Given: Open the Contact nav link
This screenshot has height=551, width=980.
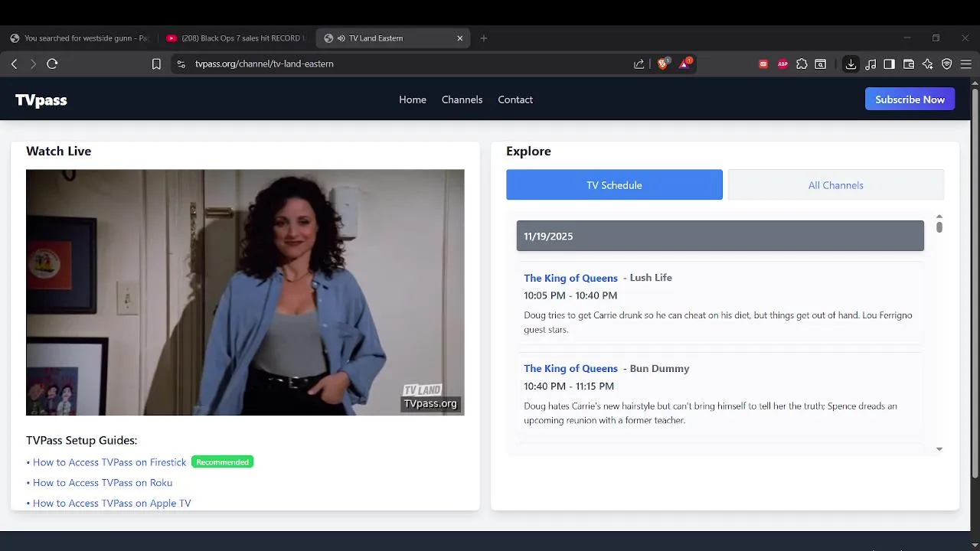Looking at the screenshot, I should (515, 99).
